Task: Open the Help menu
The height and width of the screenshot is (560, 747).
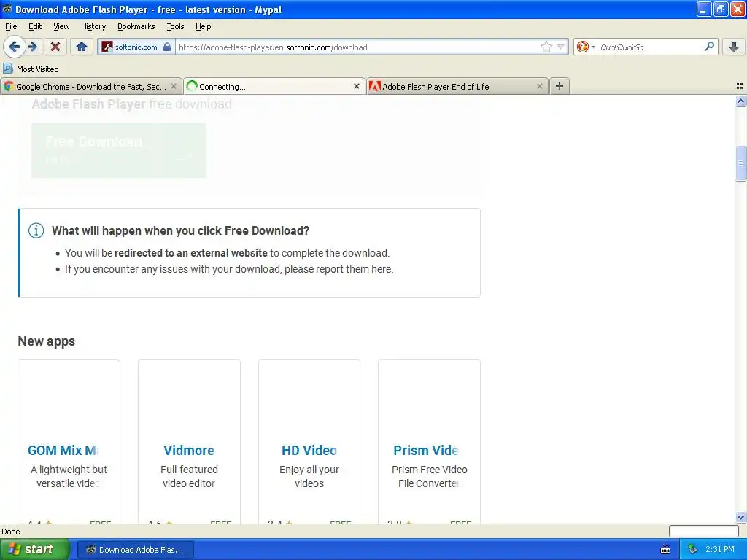Action: pos(203,26)
